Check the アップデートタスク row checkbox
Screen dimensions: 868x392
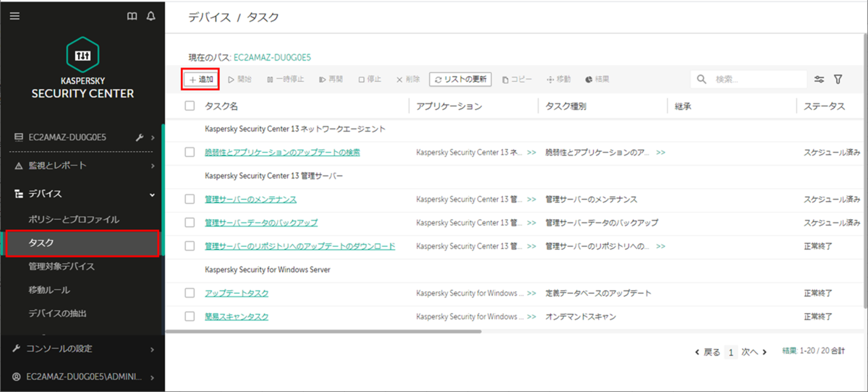point(190,293)
